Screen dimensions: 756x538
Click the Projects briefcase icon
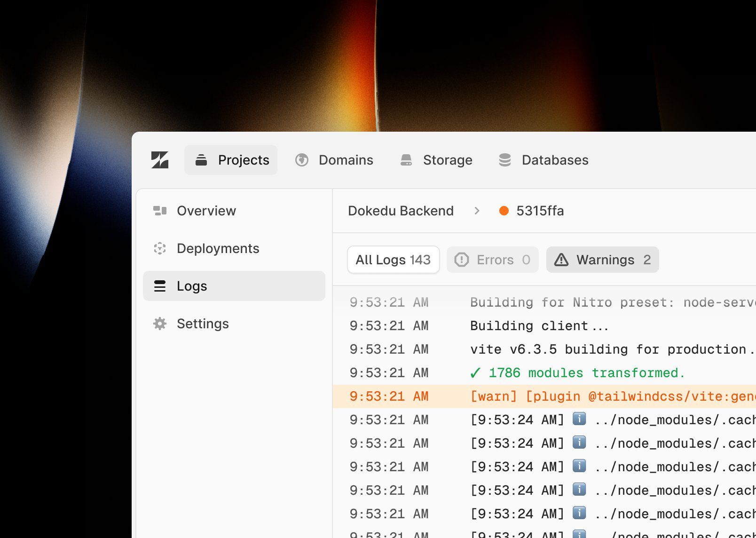pyautogui.click(x=201, y=160)
